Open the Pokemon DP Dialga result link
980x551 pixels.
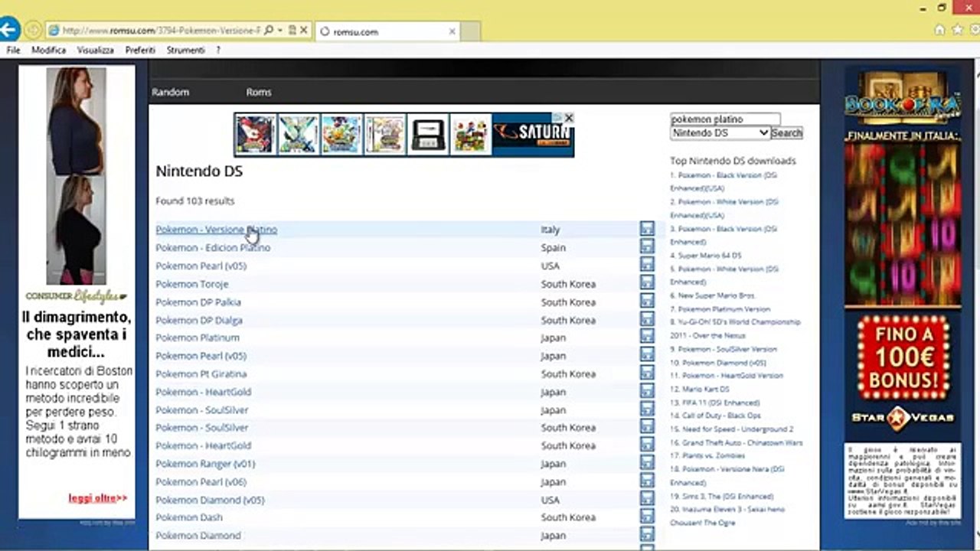[x=198, y=320]
